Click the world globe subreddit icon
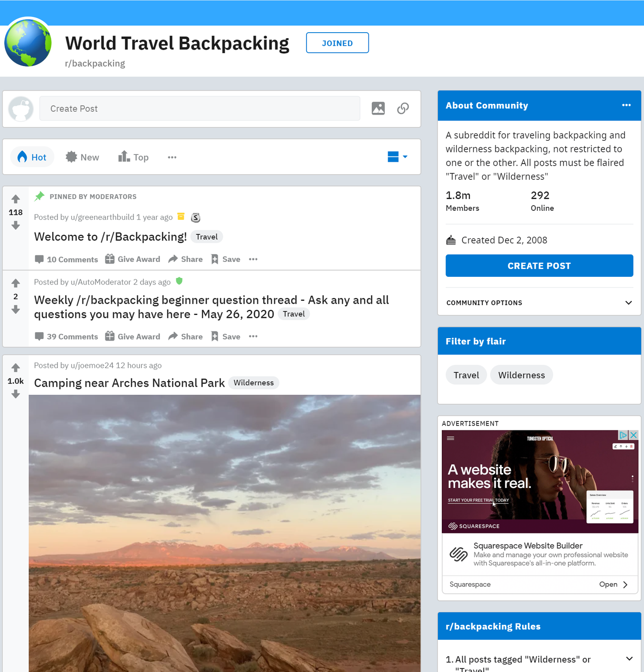 (27, 42)
